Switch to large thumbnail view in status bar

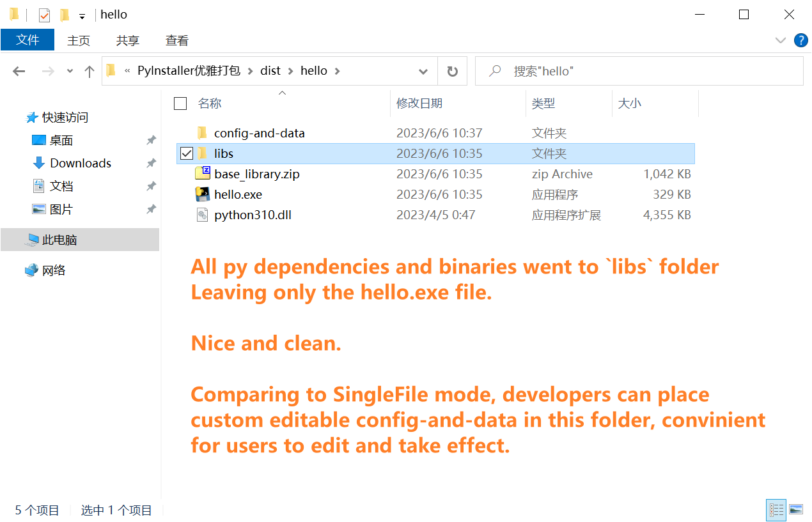click(x=795, y=510)
